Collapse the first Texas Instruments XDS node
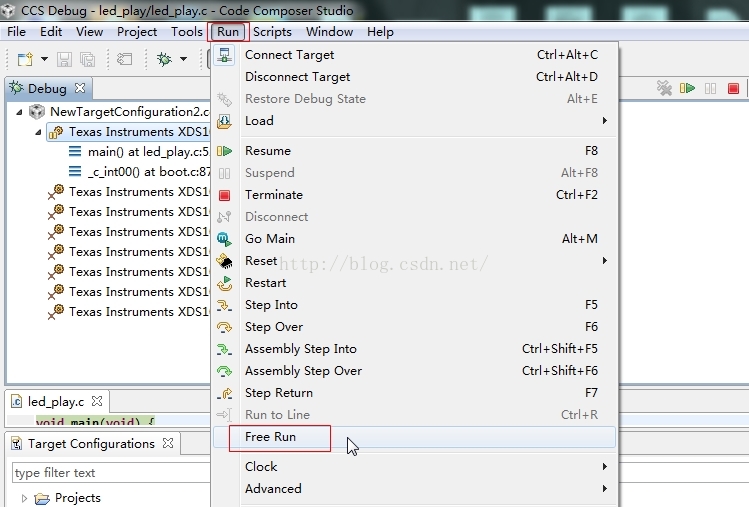This screenshot has height=507, width=749. pyautogui.click(x=38, y=132)
